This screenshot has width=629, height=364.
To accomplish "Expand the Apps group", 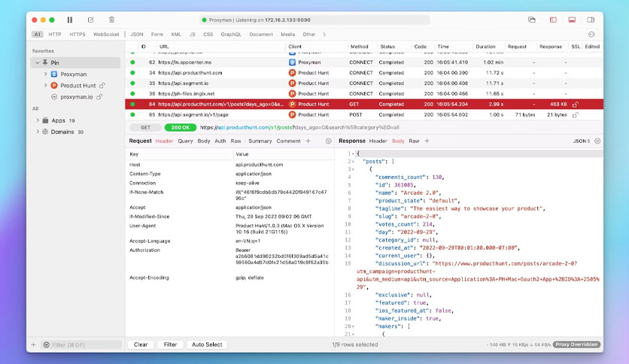I will tap(38, 120).
